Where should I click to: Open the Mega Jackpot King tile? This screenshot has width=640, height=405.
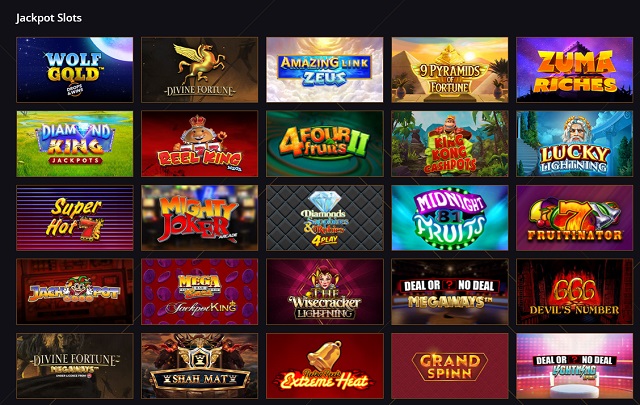tap(200, 292)
